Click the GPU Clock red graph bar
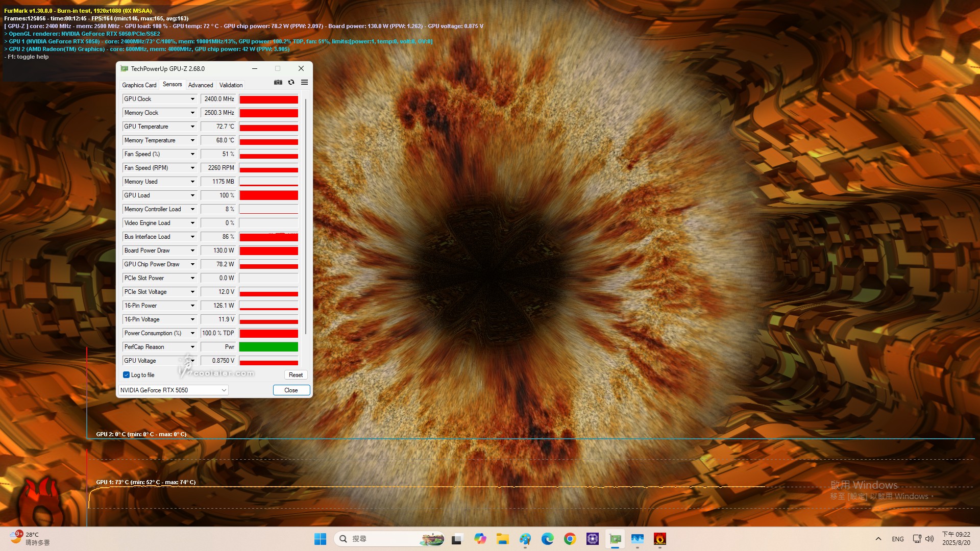This screenshot has height=551, width=980. [x=268, y=99]
